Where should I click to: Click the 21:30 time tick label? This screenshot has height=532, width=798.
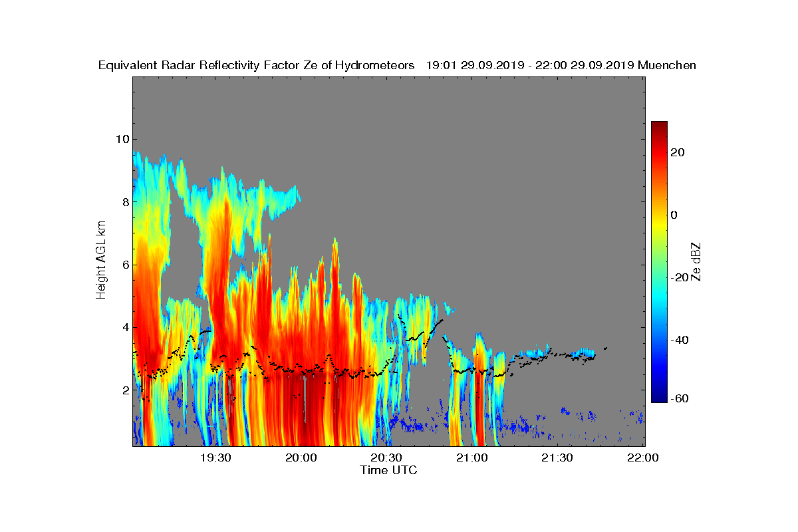[x=557, y=458]
